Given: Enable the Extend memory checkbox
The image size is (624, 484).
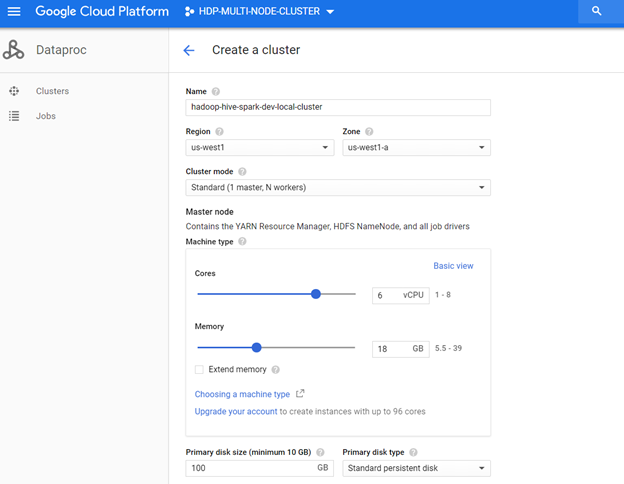Looking at the screenshot, I should coord(201,369).
